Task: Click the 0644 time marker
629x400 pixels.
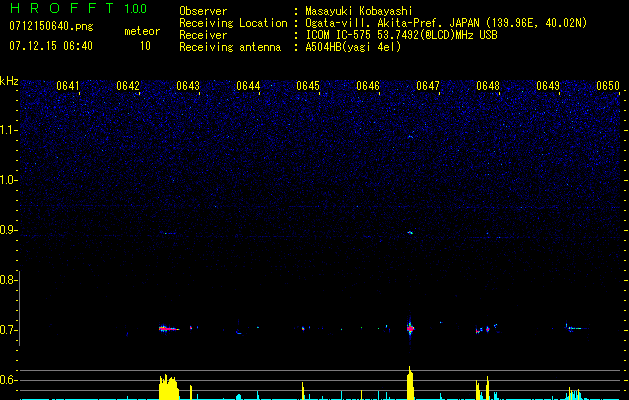Action: tap(248, 86)
